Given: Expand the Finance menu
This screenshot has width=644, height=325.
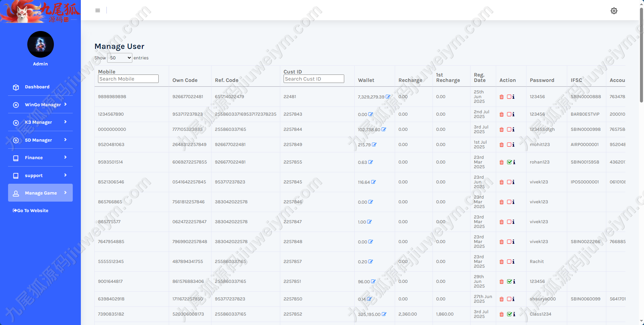Looking at the screenshot, I should 40,157.
